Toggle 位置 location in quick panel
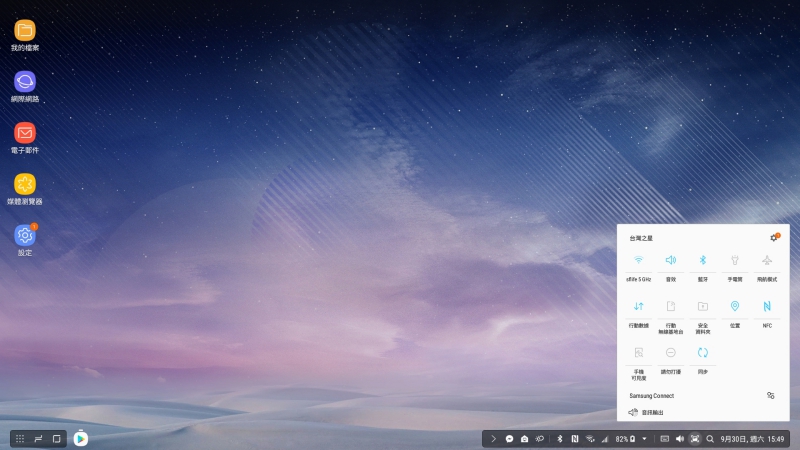This screenshot has height=450, width=800. pyautogui.click(x=735, y=306)
